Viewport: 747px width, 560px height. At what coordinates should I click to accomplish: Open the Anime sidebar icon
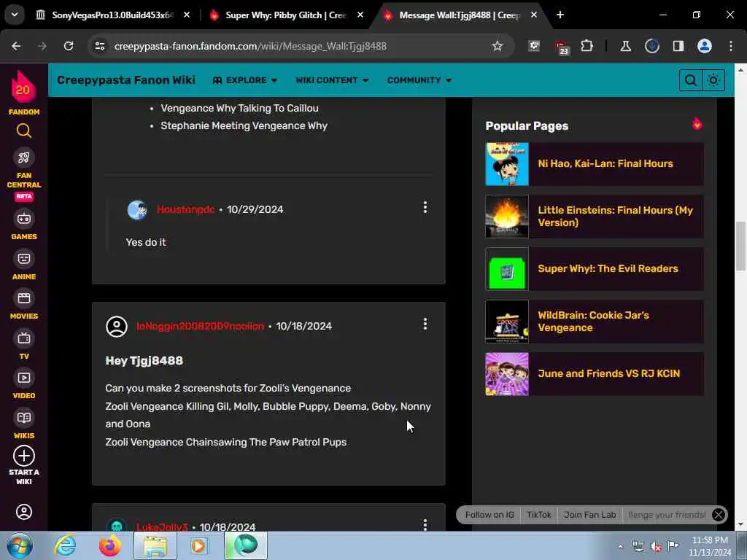tap(24, 259)
